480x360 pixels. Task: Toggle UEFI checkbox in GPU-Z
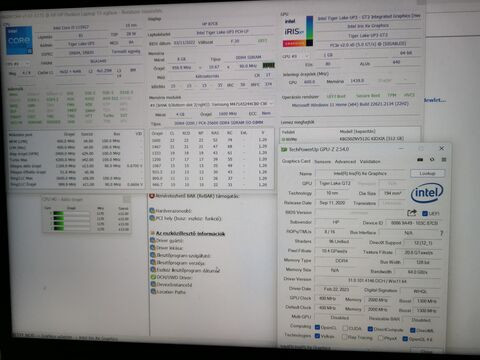425,213
